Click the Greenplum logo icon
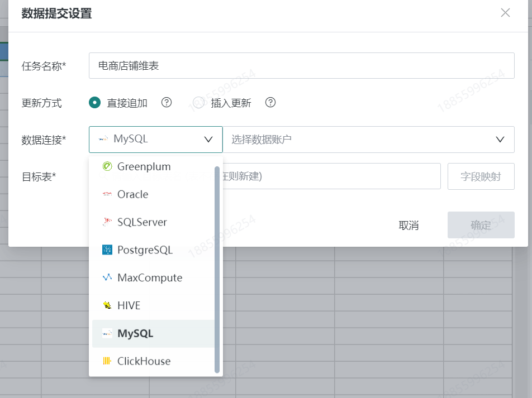 107,166
